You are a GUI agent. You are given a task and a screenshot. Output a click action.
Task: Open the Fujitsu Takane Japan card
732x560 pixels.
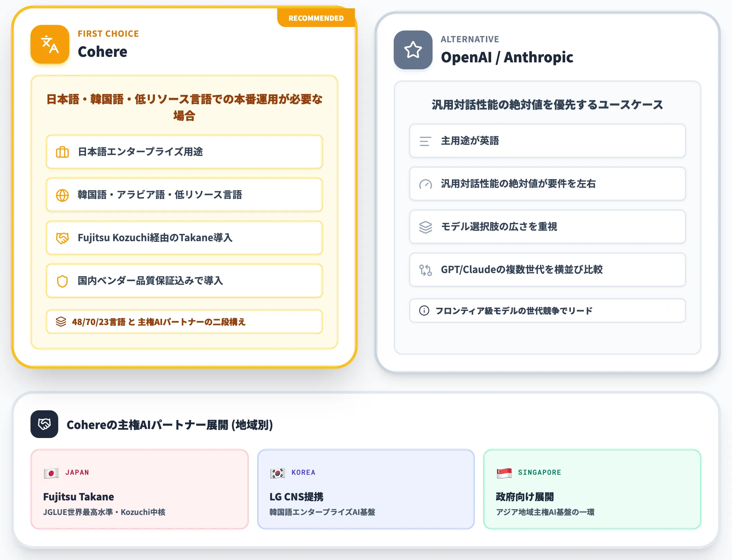pos(140,489)
